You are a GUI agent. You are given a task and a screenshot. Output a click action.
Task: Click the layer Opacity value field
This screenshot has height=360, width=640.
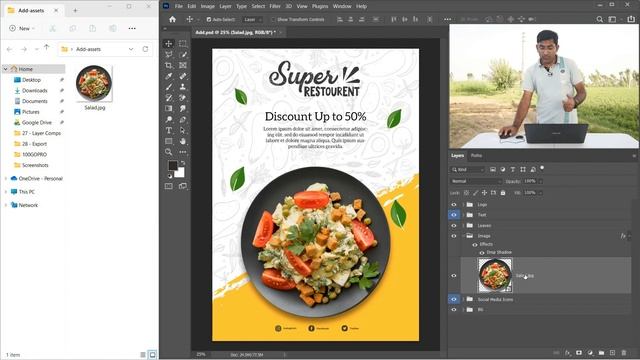530,181
